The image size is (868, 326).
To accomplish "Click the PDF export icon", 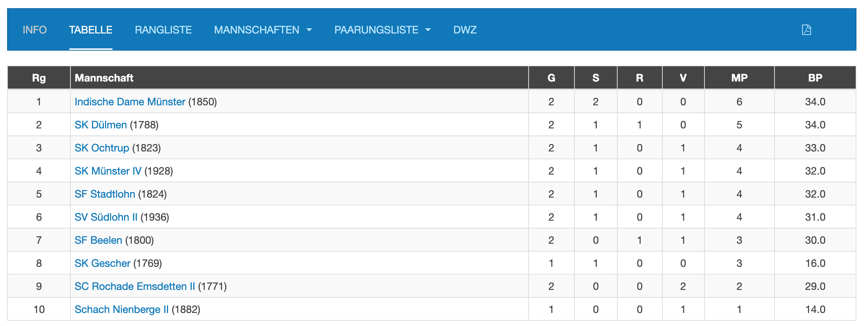I will pyautogui.click(x=806, y=30).
